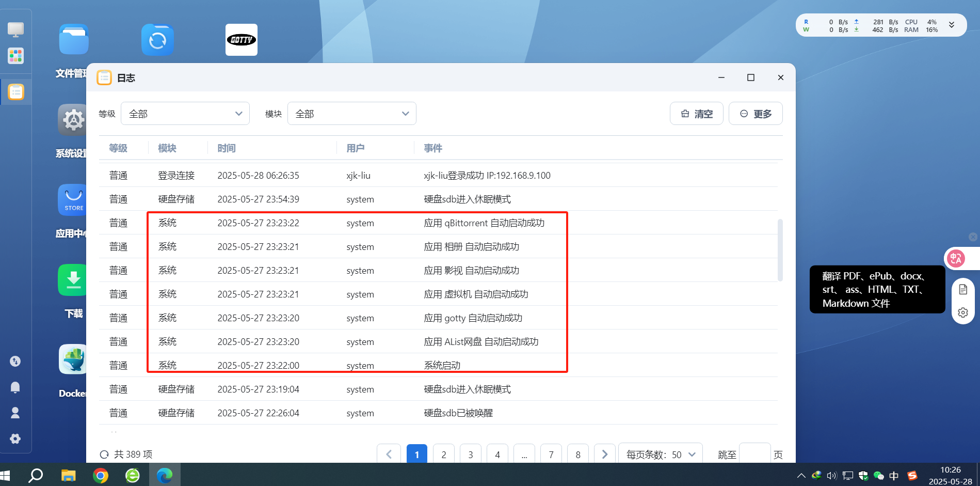The height and width of the screenshot is (486, 980).
Task: Show hidden tray icons chevron
Action: [801, 476]
